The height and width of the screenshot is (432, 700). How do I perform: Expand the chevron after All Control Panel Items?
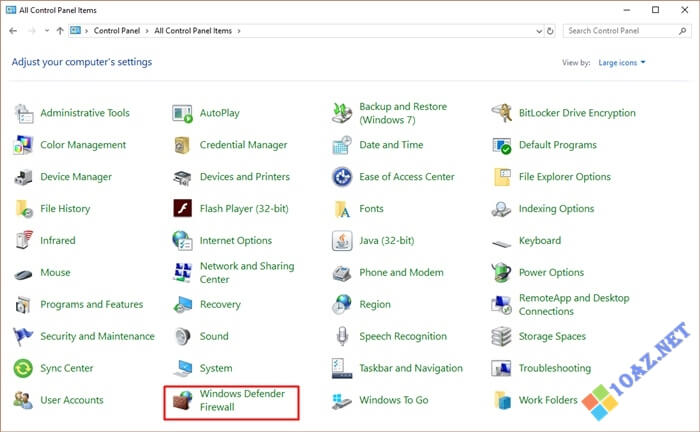pyautogui.click(x=239, y=31)
